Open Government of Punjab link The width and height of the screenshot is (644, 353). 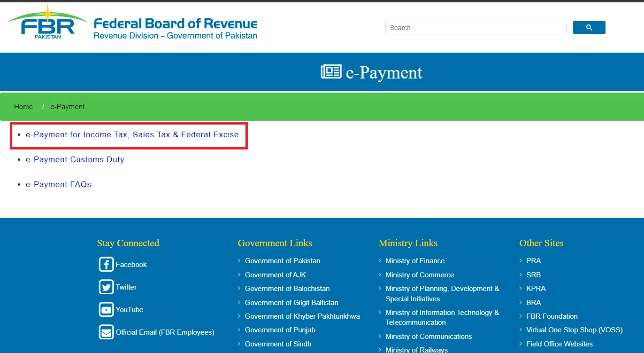coord(280,330)
